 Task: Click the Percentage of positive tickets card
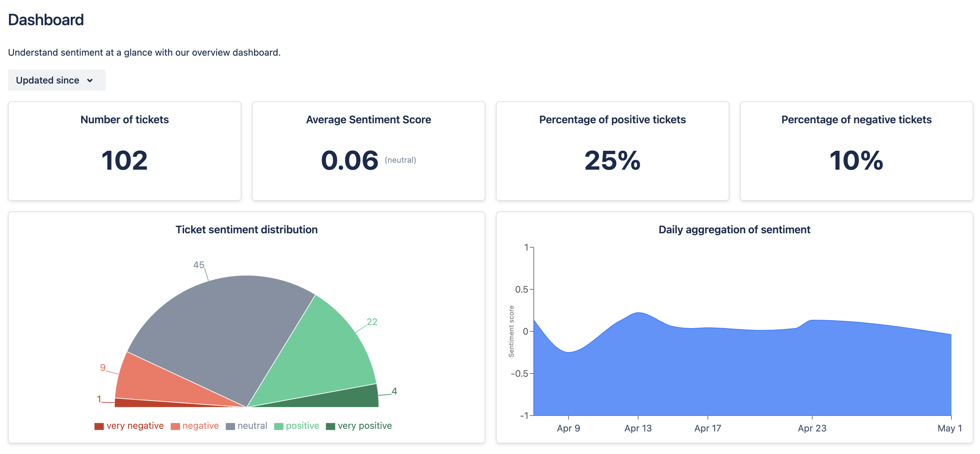point(612,151)
